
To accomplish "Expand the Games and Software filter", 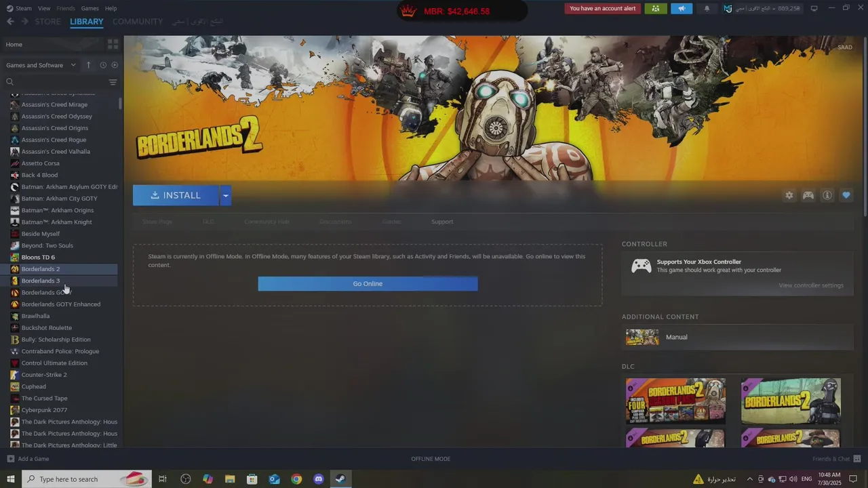I will pyautogui.click(x=41, y=65).
